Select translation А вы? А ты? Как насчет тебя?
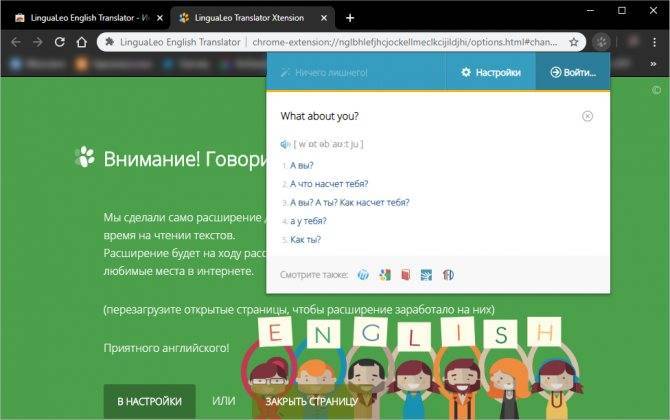 pyautogui.click(x=350, y=203)
